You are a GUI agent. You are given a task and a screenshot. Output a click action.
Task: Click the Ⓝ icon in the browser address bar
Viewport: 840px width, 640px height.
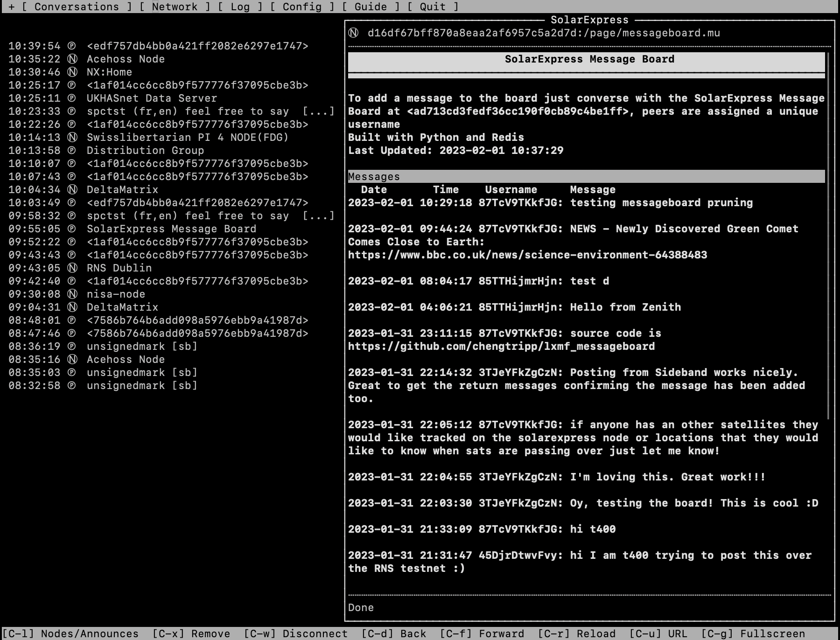tap(353, 33)
